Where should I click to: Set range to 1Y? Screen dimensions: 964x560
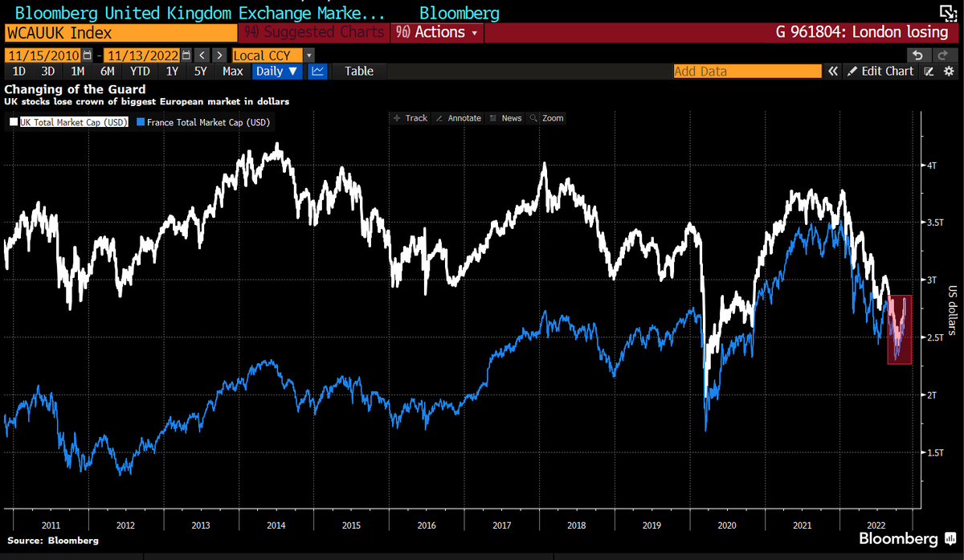pos(172,72)
